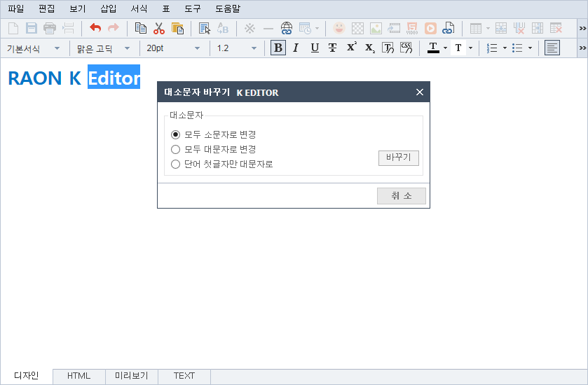Open the 서식 menu
This screenshot has width=588, height=385.
click(x=139, y=8)
